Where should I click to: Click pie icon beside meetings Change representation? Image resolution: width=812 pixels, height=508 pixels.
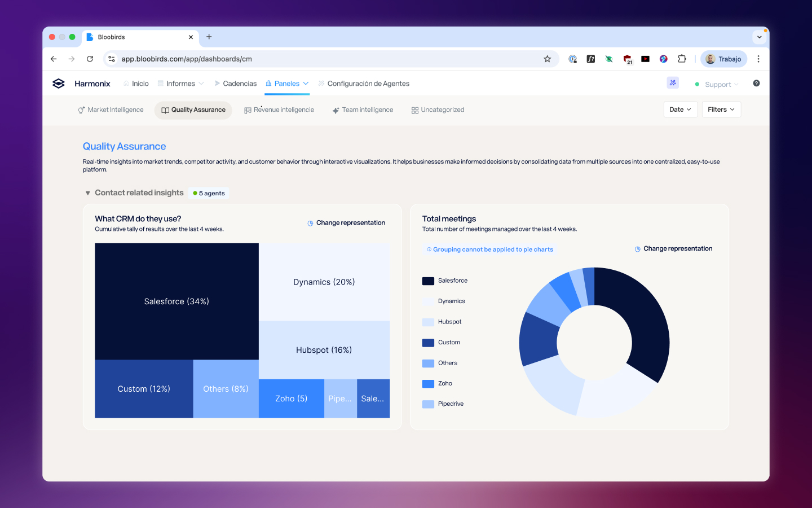[638, 249]
